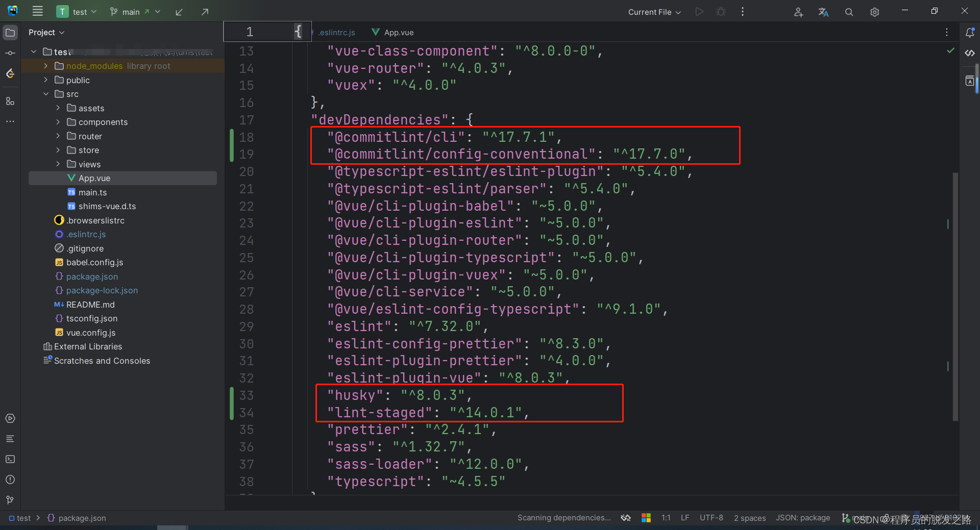Expand the public folder
980x530 pixels.
click(x=46, y=80)
